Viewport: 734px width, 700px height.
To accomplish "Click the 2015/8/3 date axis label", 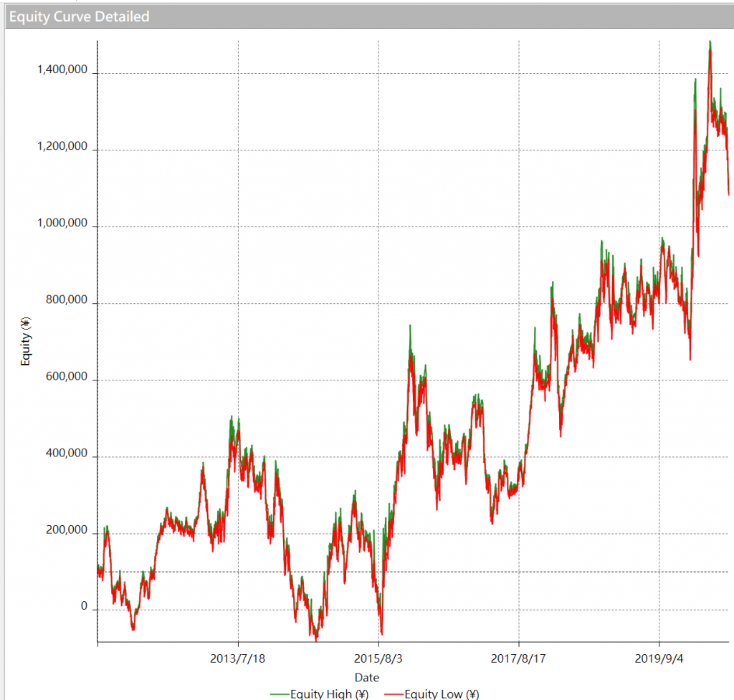I will coord(378,657).
